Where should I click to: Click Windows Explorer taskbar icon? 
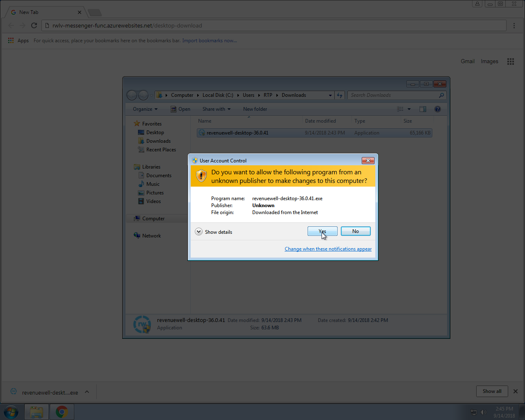click(x=37, y=412)
